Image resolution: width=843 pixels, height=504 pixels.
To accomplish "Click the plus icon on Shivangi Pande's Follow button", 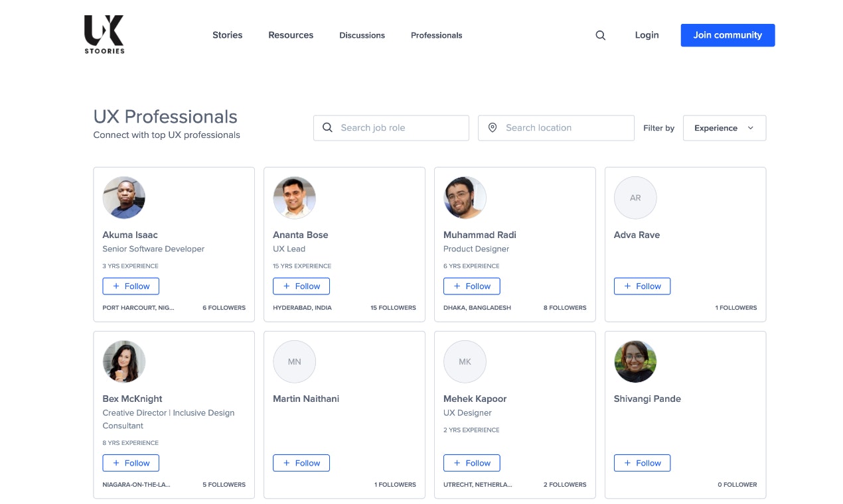I will [627, 463].
